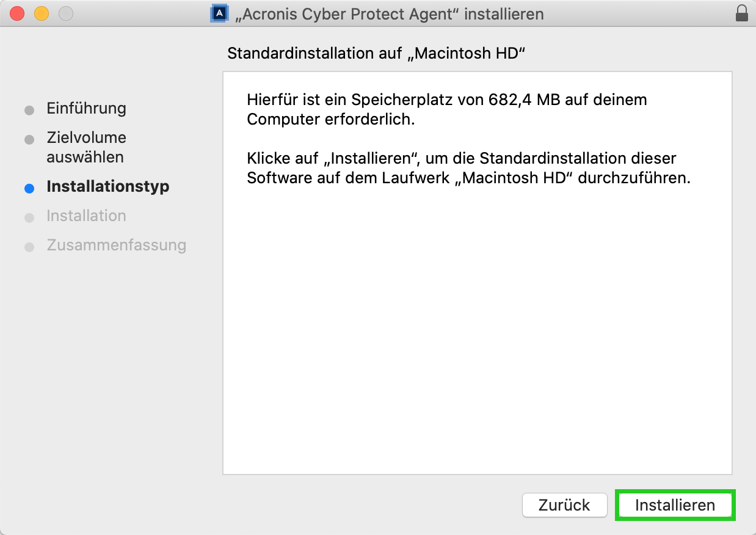Click the blue dot beside Installationstyp

click(x=29, y=188)
